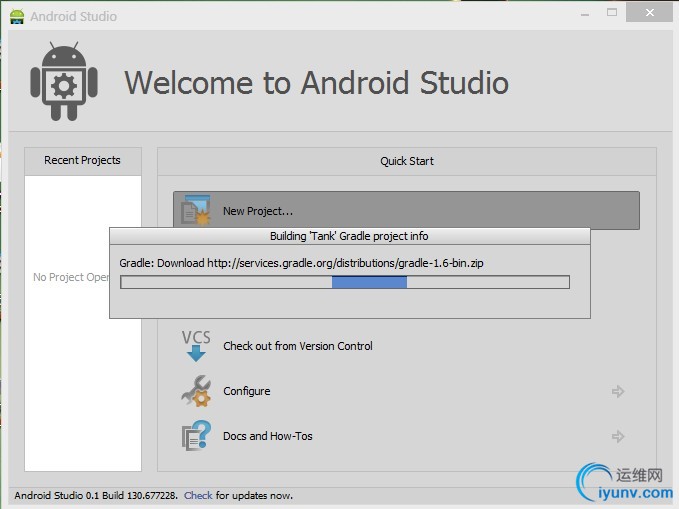Click the Configure wrench icon

coord(196,391)
